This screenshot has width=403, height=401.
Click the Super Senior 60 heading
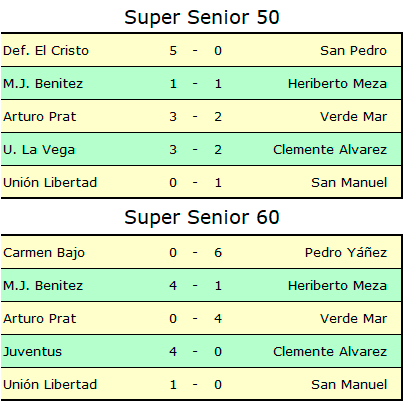pos(202,217)
